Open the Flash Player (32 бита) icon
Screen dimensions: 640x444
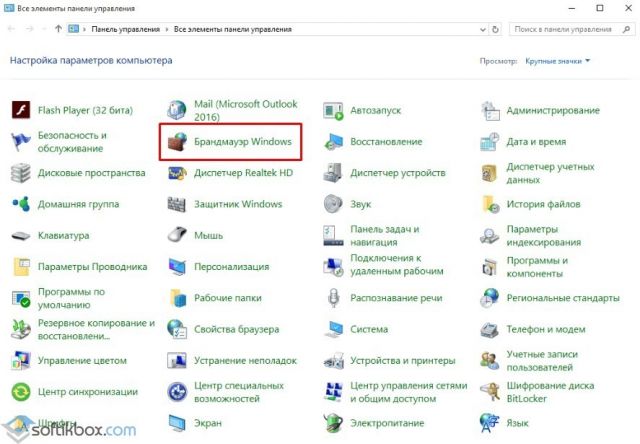click(x=21, y=110)
